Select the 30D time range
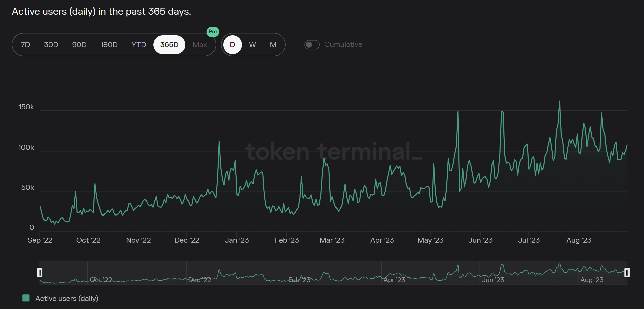 tap(51, 45)
